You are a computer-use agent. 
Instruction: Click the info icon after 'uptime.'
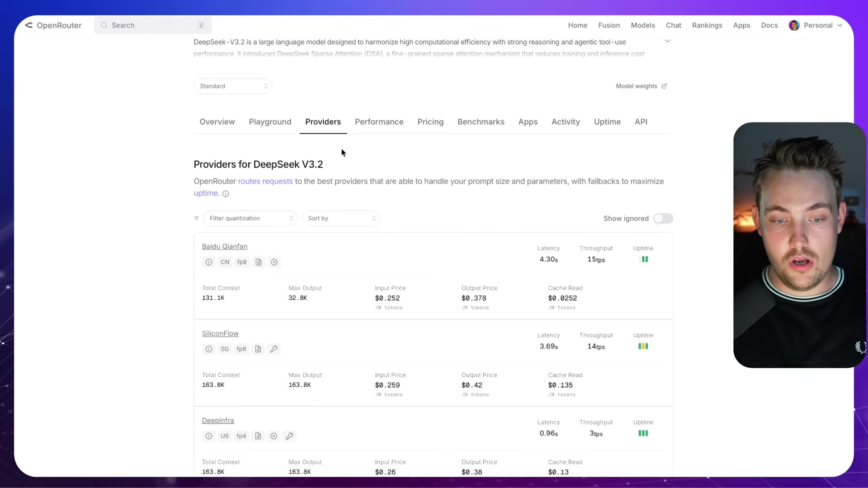tap(226, 194)
